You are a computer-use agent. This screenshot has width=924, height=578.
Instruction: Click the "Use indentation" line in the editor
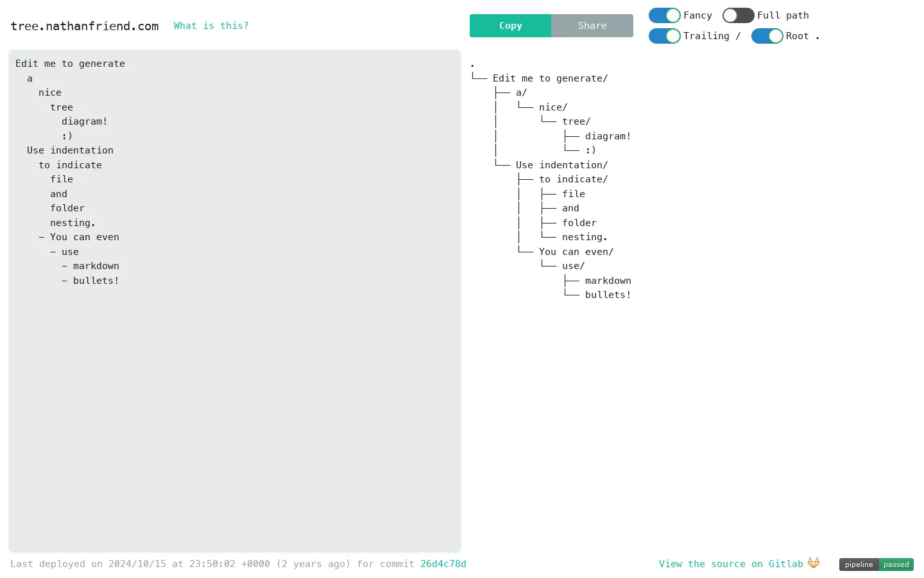click(x=70, y=150)
